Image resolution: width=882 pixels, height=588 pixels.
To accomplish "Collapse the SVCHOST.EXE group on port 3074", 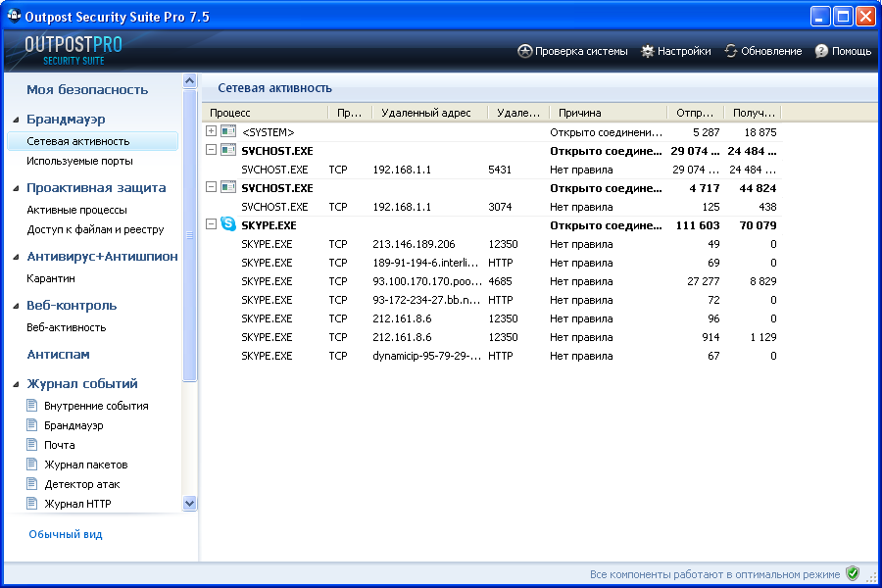I will [x=211, y=187].
